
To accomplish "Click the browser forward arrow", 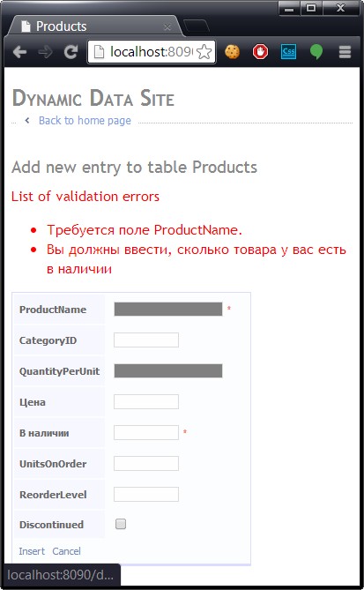I will (45, 52).
